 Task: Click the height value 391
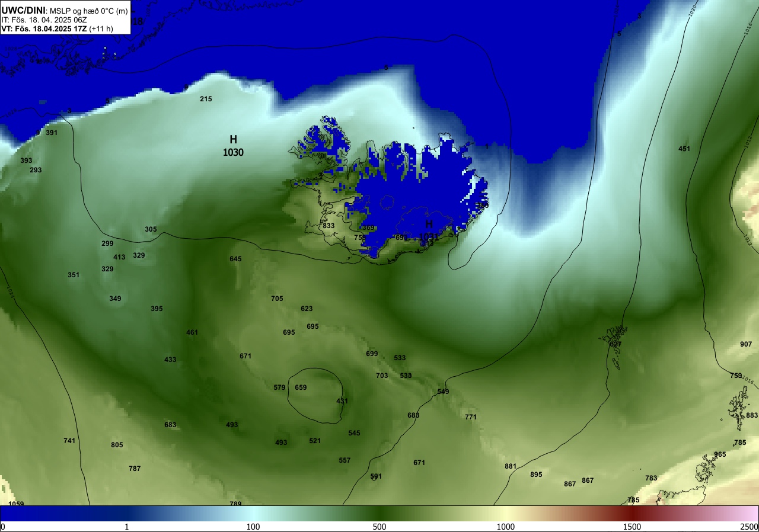tap(52, 133)
